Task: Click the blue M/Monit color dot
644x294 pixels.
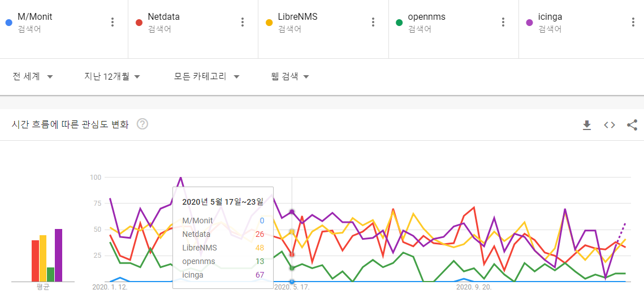Action: coord(8,23)
